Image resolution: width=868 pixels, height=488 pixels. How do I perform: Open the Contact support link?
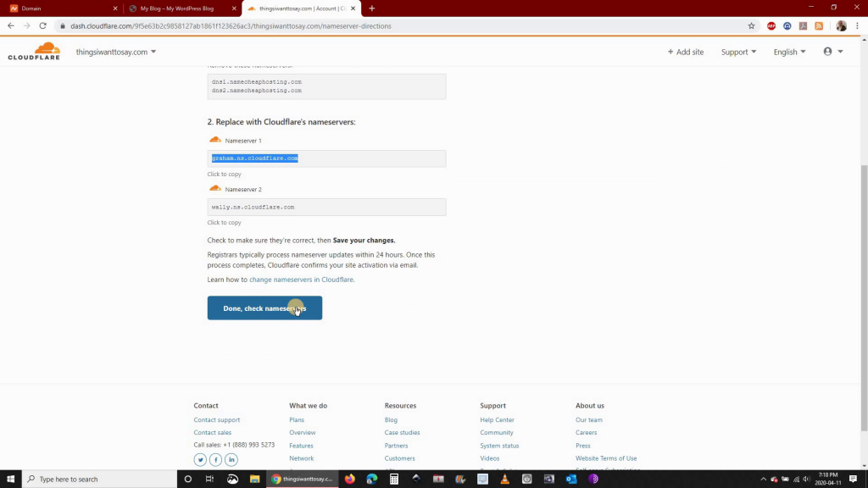click(x=217, y=420)
